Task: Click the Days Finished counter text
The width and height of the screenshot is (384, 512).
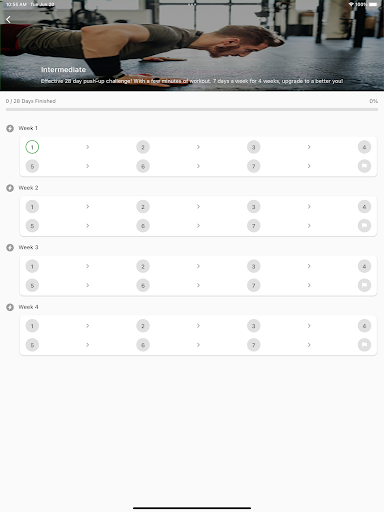Action: coord(31,101)
